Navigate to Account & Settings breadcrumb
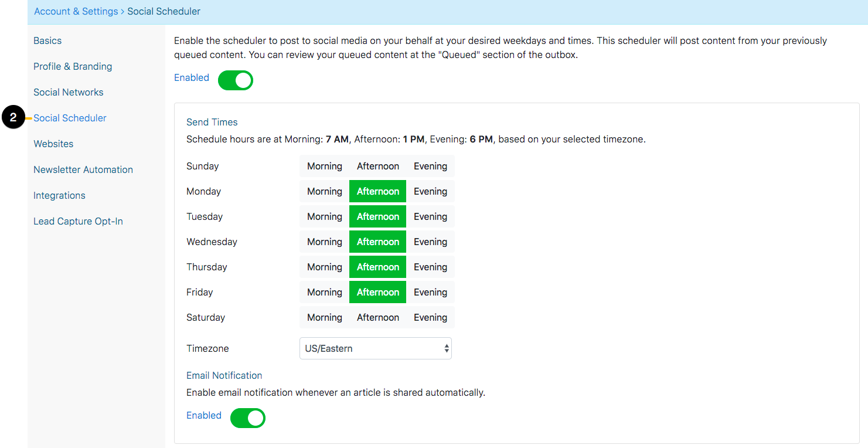The width and height of the screenshot is (868, 448). tap(76, 11)
